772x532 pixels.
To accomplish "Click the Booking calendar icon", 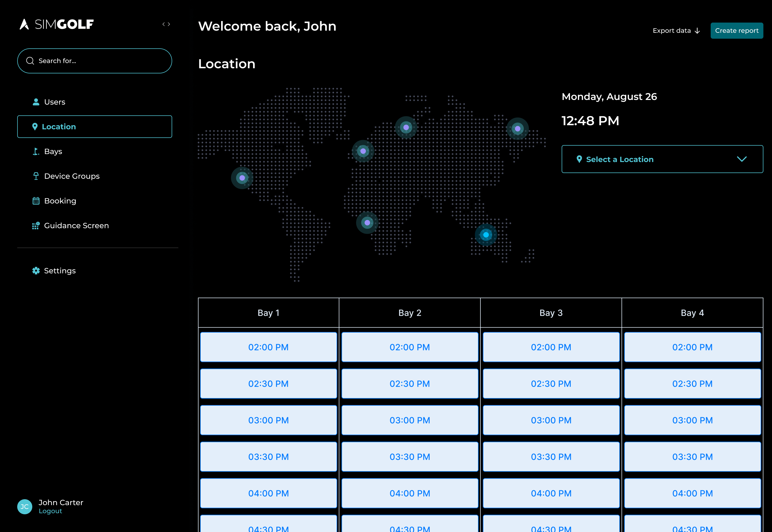I will [36, 201].
